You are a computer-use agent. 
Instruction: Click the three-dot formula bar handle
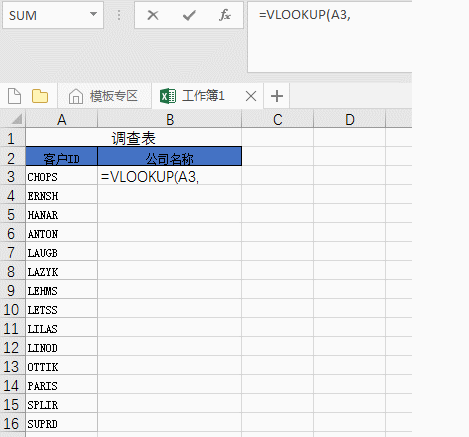(119, 15)
